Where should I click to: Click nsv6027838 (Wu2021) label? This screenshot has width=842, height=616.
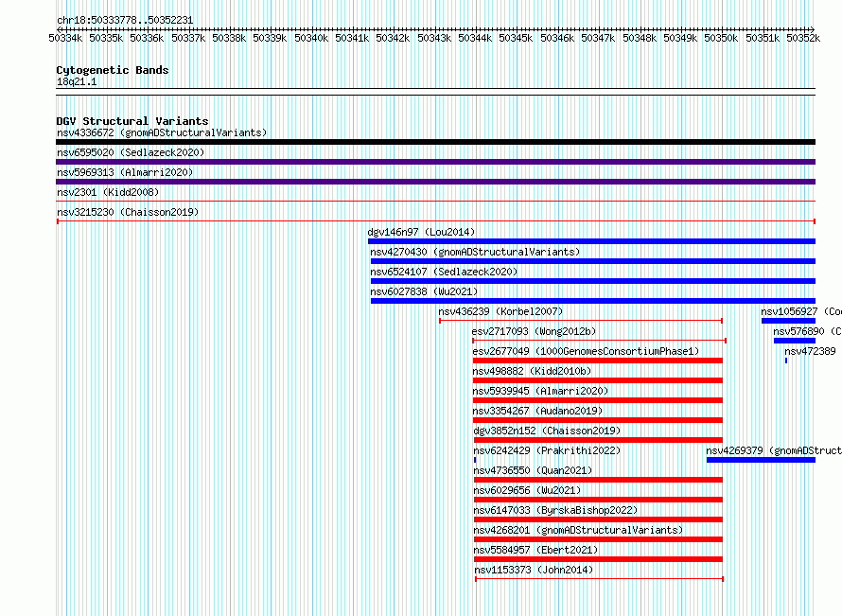pos(424,291)
